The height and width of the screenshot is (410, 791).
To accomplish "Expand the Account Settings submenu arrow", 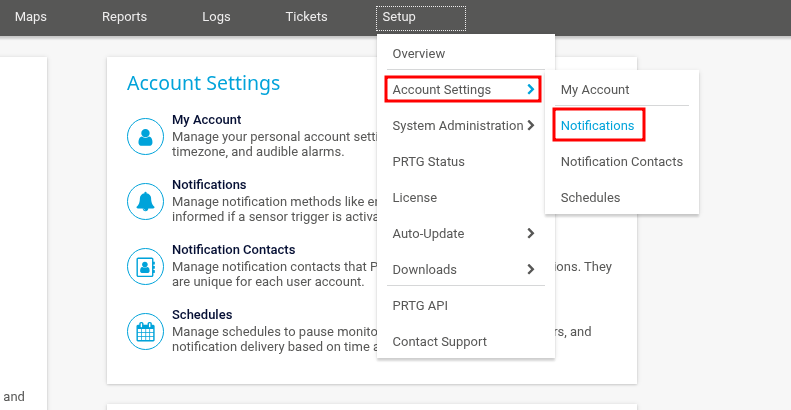I will point(530,90).
